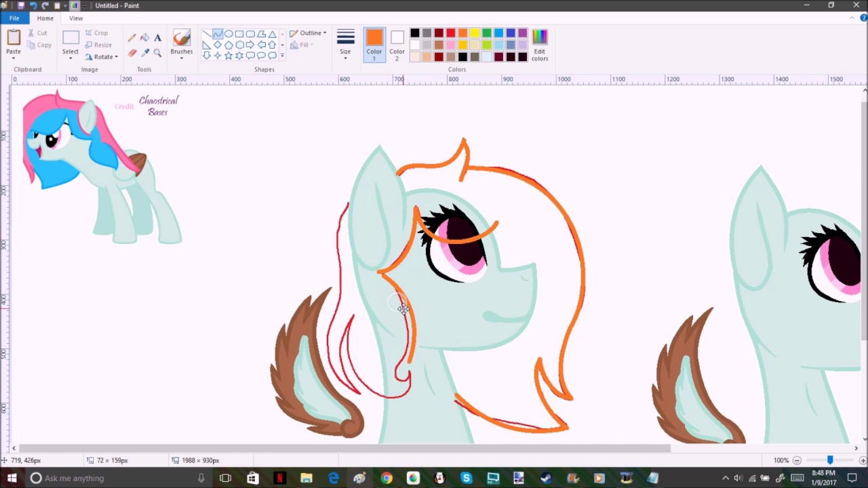The height and width of the screenshot is (488, 868).
Task: Open Netflix from the taskbar
Action: pos(279,478)
